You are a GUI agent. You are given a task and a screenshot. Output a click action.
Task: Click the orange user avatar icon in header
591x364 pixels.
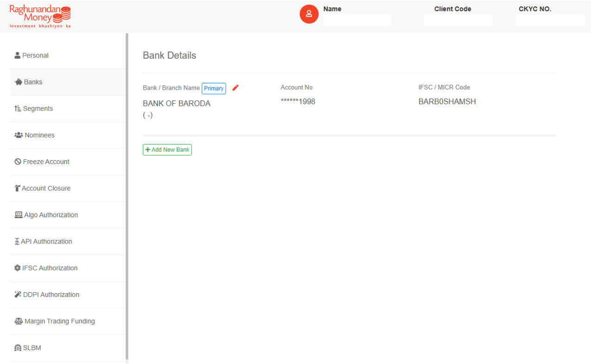[309, 14]
